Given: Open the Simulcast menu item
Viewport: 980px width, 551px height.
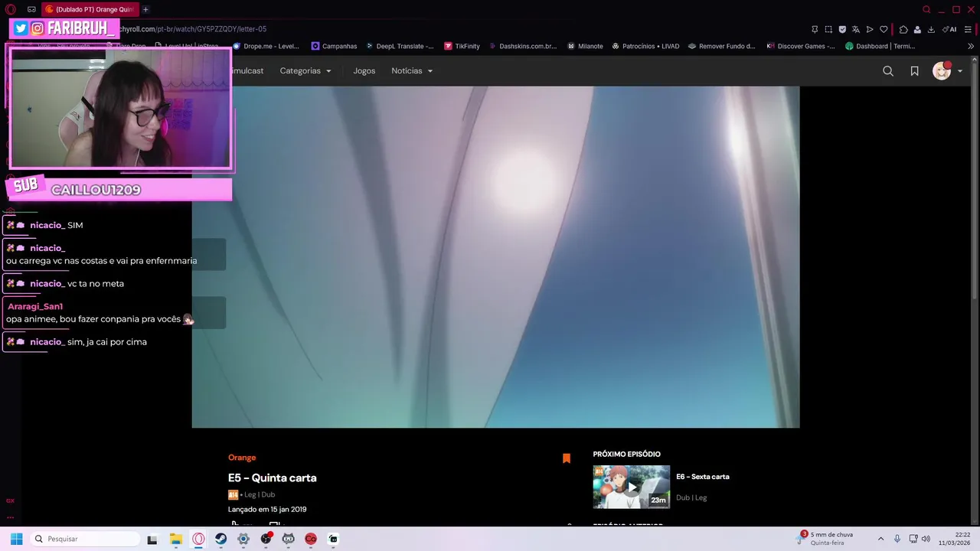Looking at the screenshot, I should 247,71.
